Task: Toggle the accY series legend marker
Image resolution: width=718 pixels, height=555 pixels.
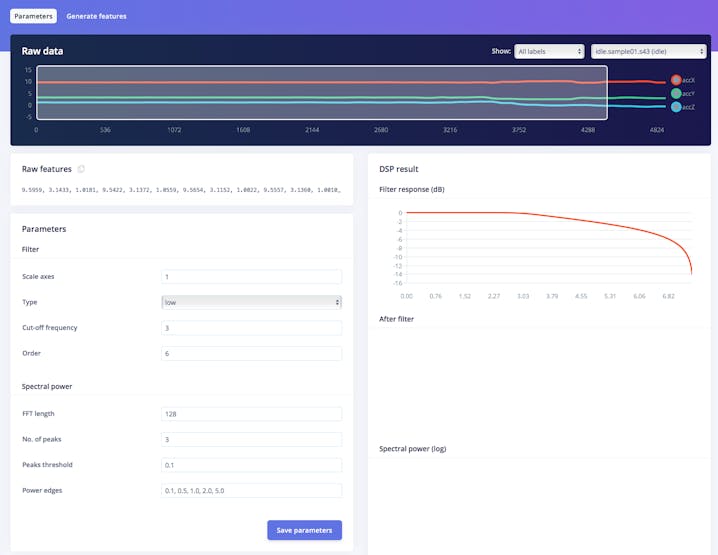Action: click(676, 93)
